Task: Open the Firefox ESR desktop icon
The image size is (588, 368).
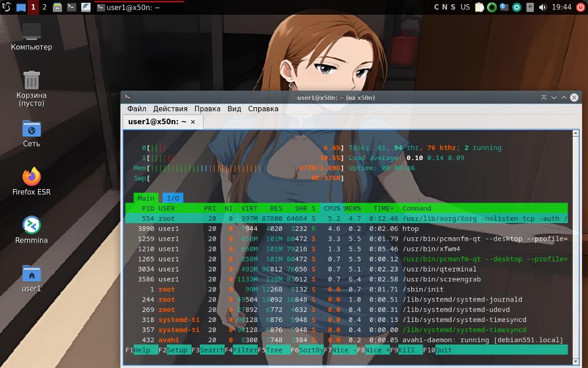Action: pyautogui.click(x=32, y=182)
